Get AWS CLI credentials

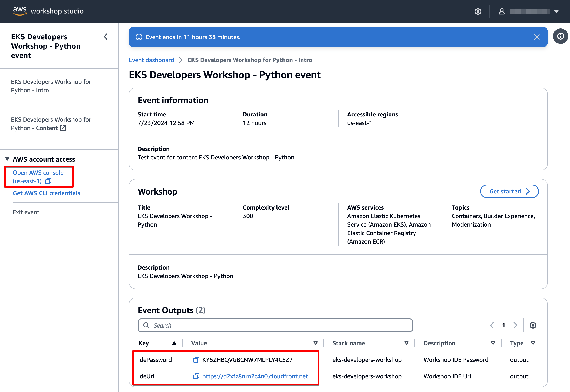46,193
